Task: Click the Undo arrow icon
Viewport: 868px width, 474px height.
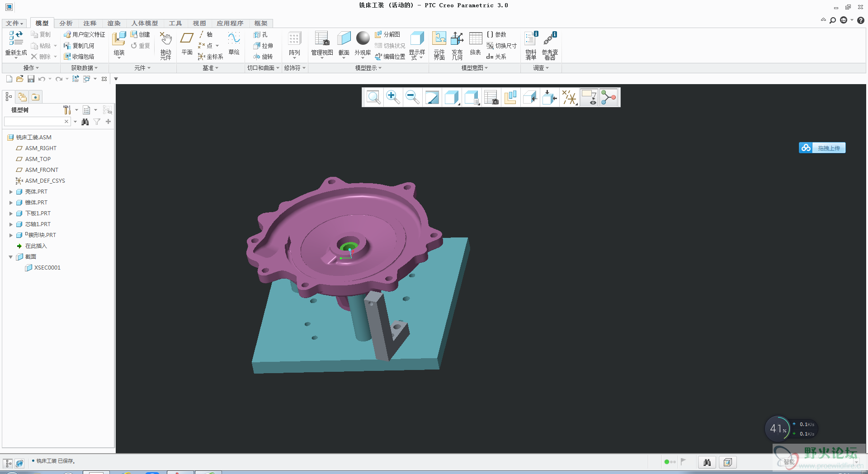Action: coord(42,79)
